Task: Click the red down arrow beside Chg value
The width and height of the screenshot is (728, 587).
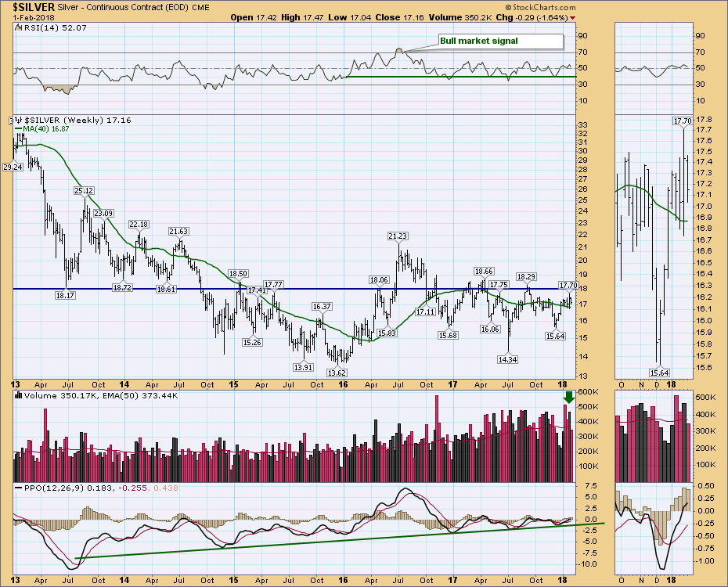Action: (572, 18)
